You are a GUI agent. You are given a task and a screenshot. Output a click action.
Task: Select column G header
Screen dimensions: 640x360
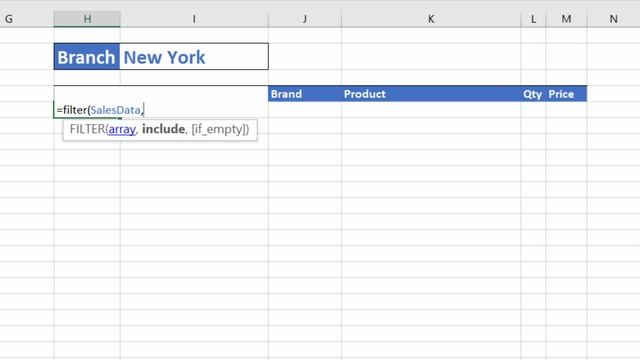[27, 19]
